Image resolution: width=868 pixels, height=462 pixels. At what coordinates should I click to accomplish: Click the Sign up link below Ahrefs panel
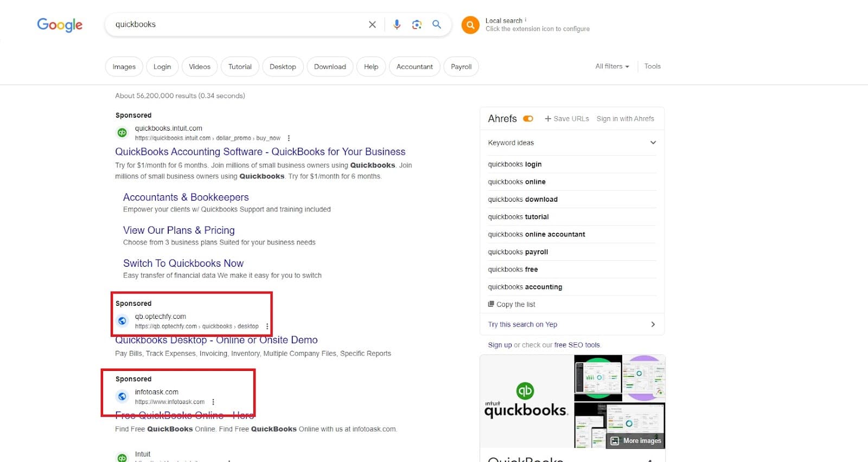[x=500, y=345]
